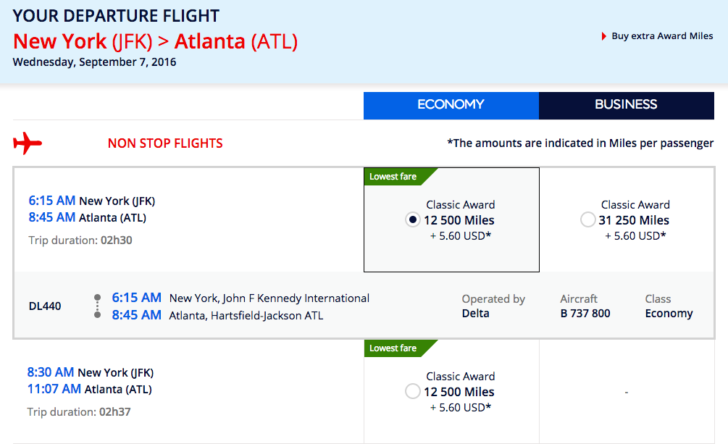Click the NON STOP FLIGHTS heading

coord(165,144)
